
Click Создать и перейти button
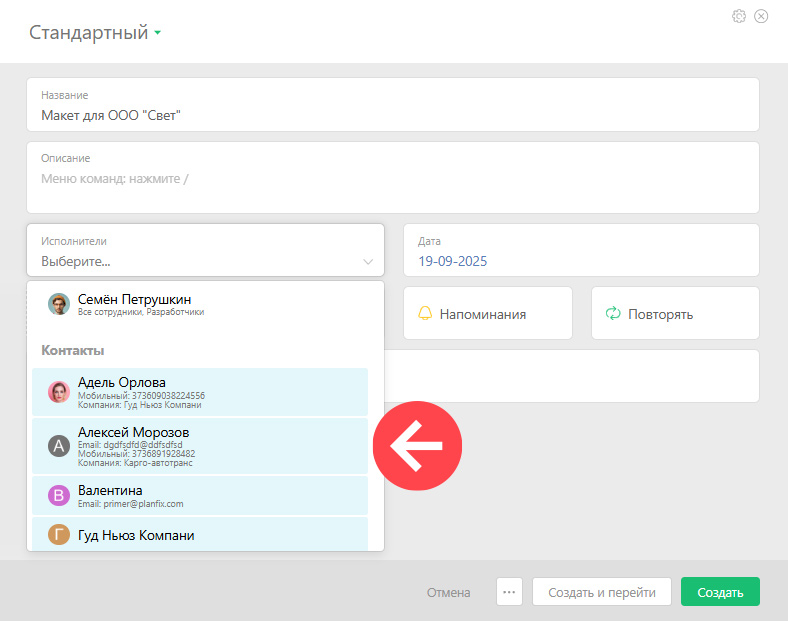click(x=602, y=592)
